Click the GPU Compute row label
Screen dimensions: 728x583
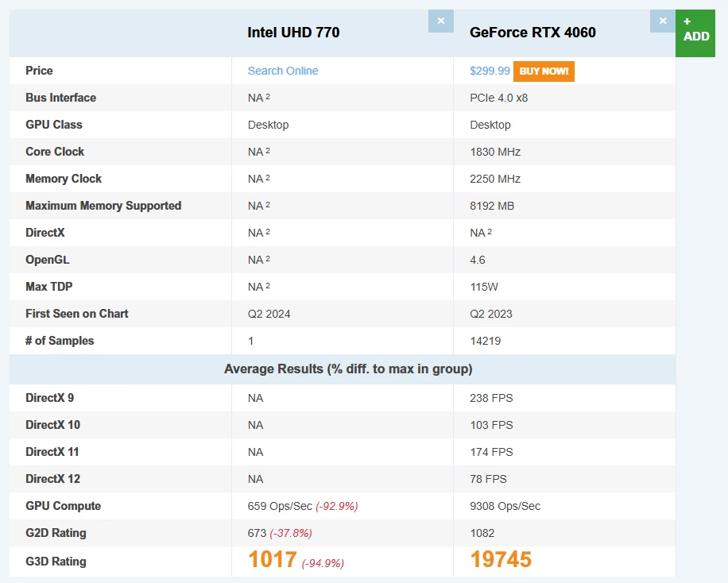click(x=63, y=506)
